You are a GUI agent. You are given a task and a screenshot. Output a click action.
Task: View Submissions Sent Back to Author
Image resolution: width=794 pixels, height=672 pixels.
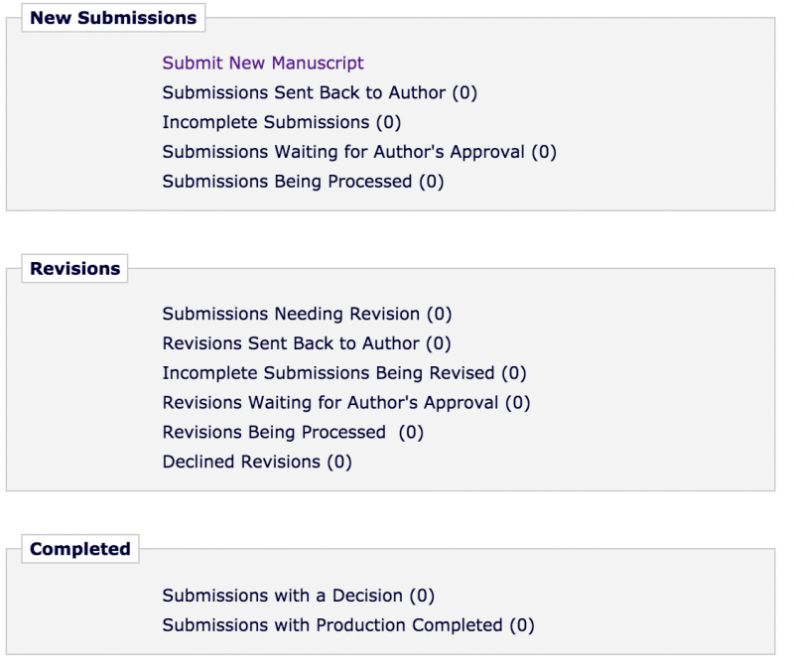320,93
